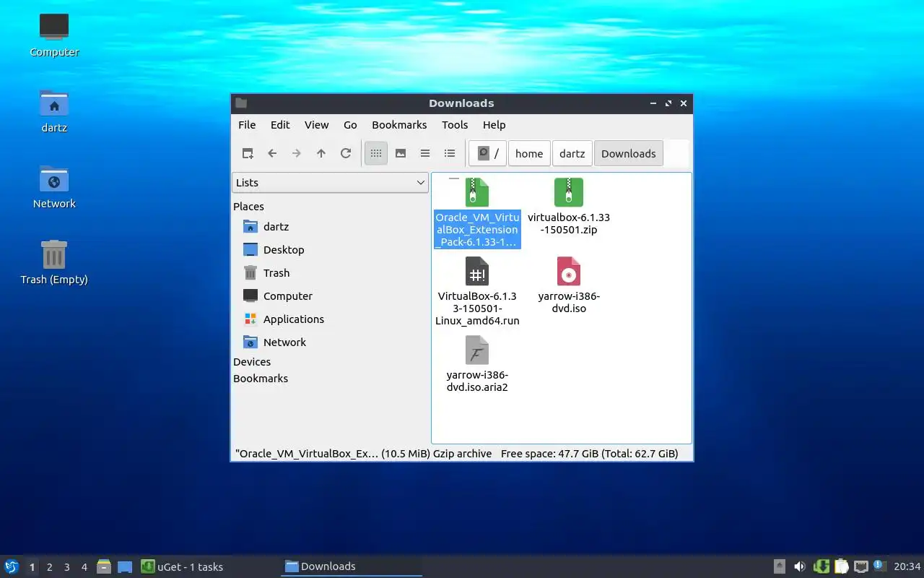Open the Edit menu

pos(280,125)
